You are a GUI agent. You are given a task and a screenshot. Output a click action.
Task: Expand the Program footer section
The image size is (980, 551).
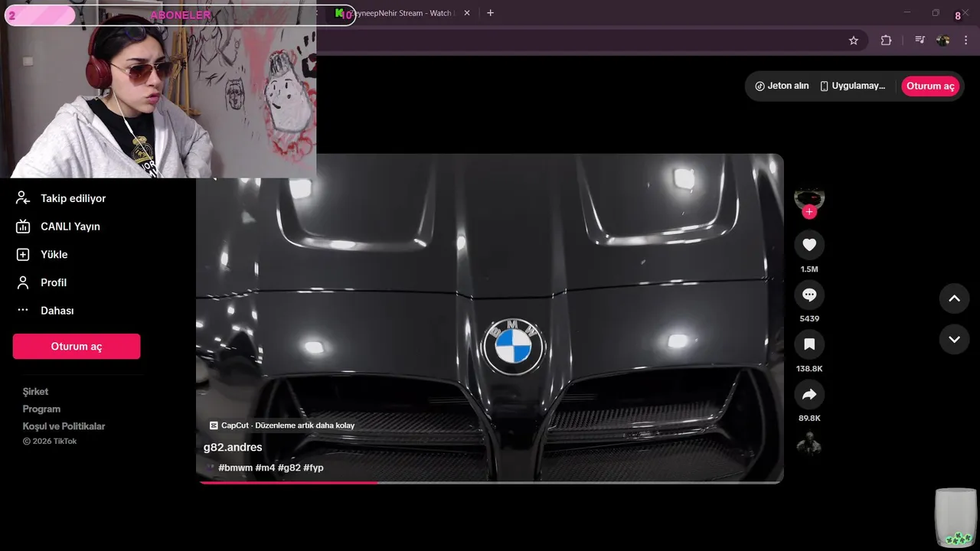[x=41, y=409]
